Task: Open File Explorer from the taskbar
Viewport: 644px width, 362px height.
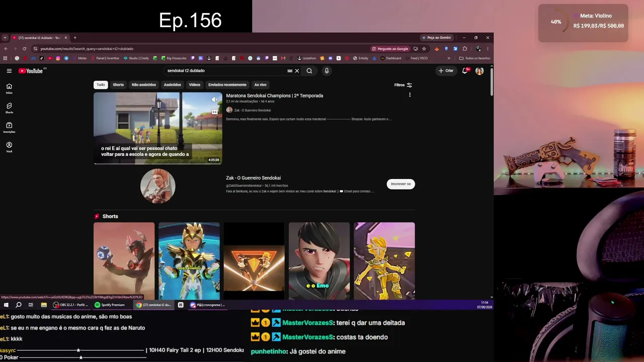Action: [44, 305]
